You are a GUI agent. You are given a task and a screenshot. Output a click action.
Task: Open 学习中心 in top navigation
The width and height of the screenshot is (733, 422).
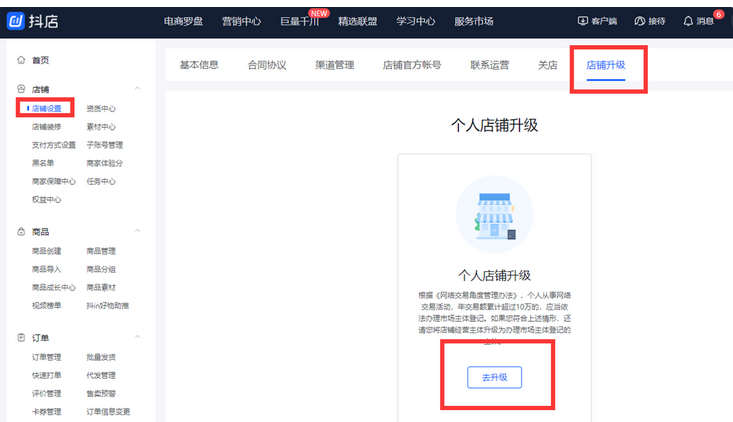(416, 21)
